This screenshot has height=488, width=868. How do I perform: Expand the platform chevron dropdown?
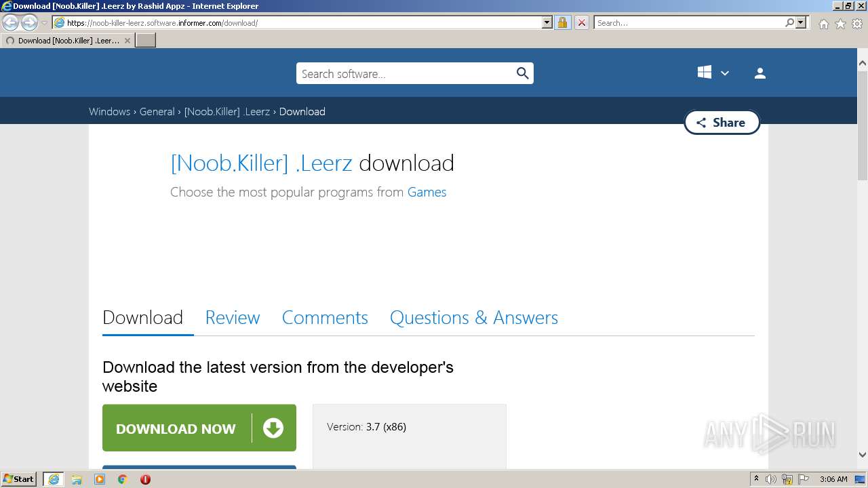[725, 73]
